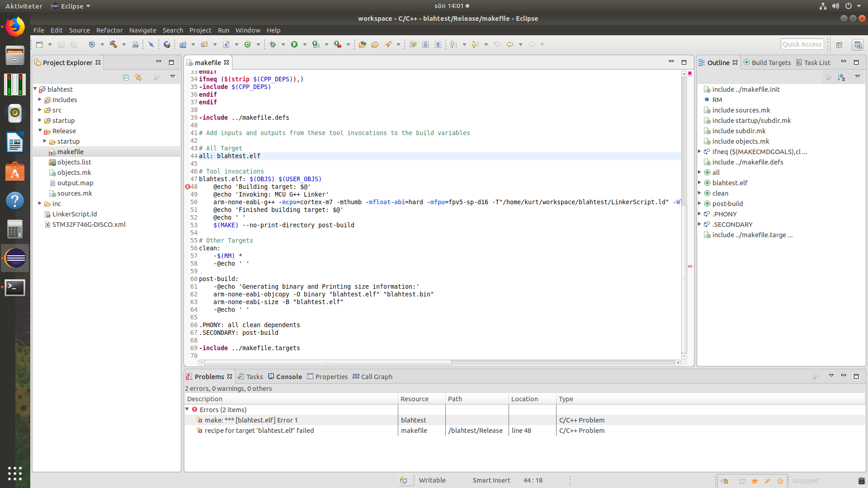Open Firefox from the Ubuntu dock
This screenshot has height=488, width=868.
click(15, 27)
